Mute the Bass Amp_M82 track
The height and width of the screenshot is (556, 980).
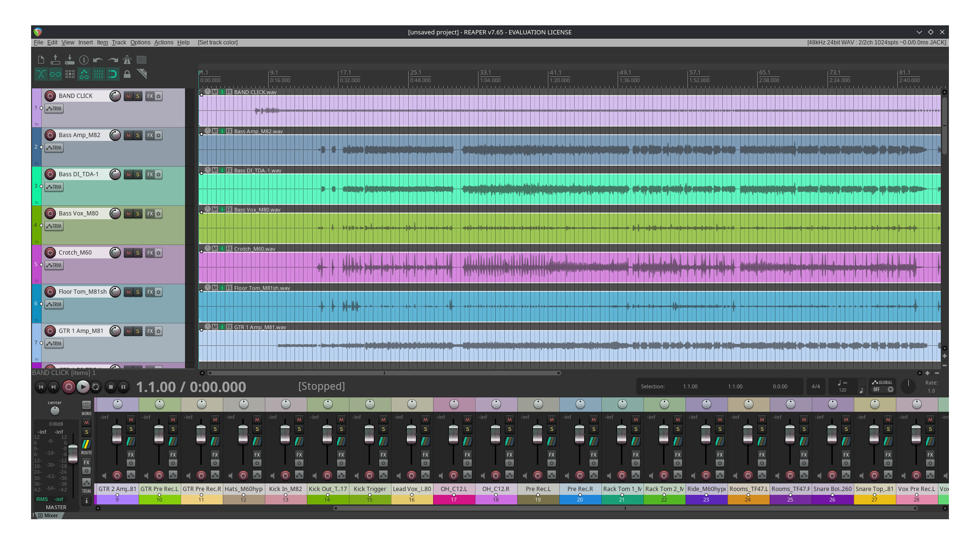pyautogui.click(x=128, y=136)
